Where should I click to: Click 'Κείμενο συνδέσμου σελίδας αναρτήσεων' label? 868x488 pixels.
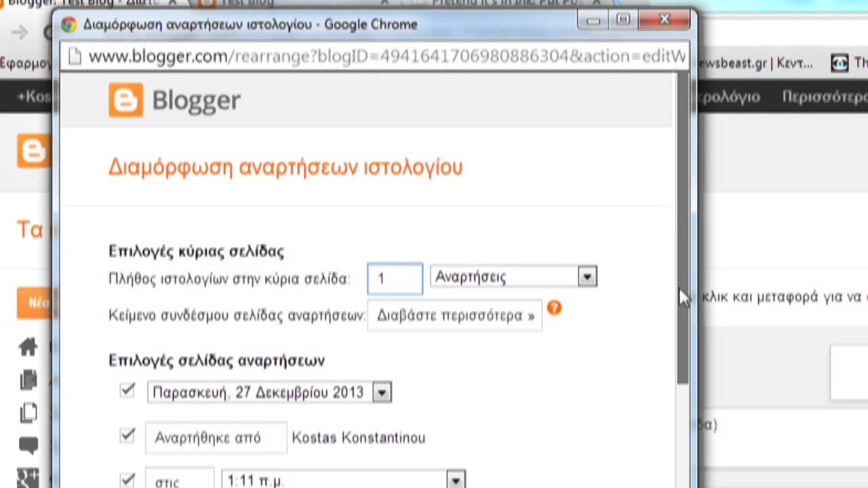[x=237, y=316]
